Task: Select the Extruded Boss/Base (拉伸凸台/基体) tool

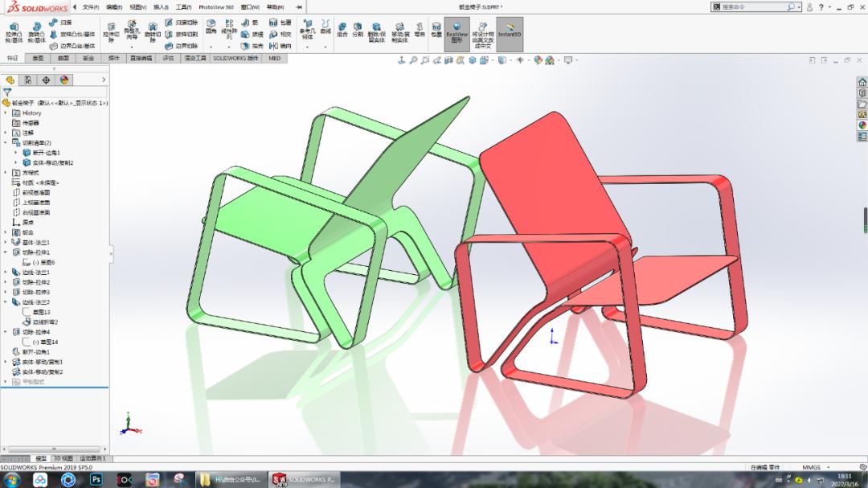Action: tap(14, 31)
